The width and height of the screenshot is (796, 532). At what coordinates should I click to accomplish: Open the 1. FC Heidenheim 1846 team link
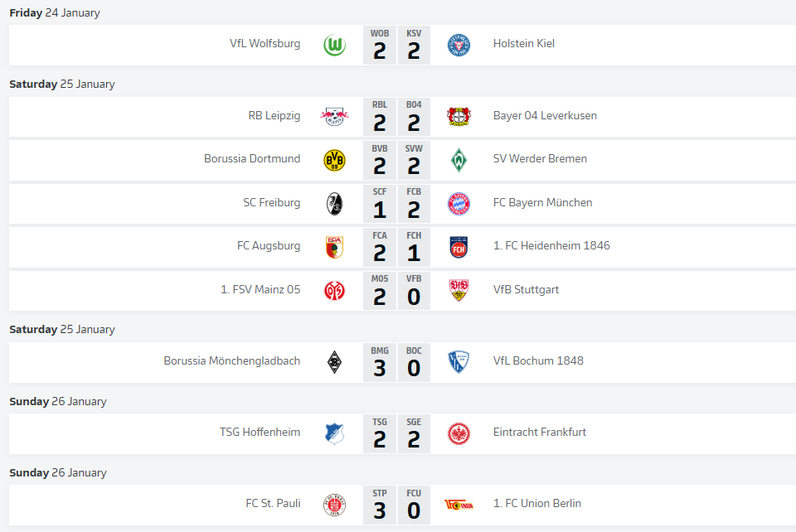551,246
